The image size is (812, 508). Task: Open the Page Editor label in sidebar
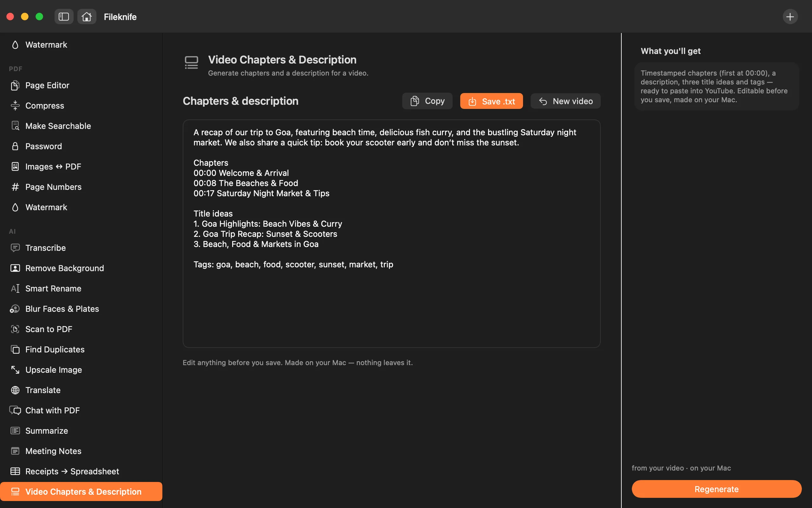coord(47,85)
